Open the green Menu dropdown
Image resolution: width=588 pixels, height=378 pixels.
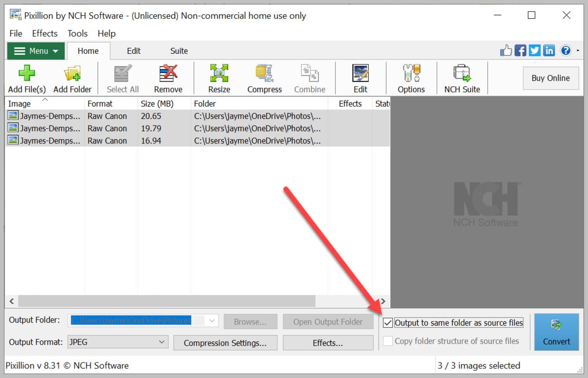tap(35, 51)
